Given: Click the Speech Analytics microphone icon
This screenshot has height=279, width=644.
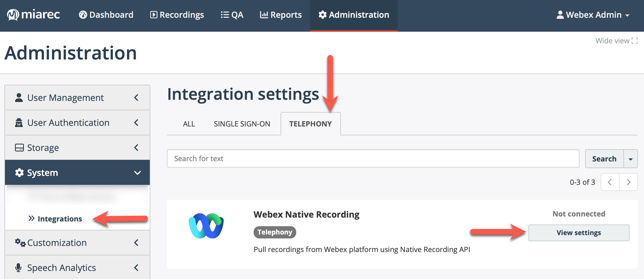Looking at the screenshot, I should (x=18, y=267).
